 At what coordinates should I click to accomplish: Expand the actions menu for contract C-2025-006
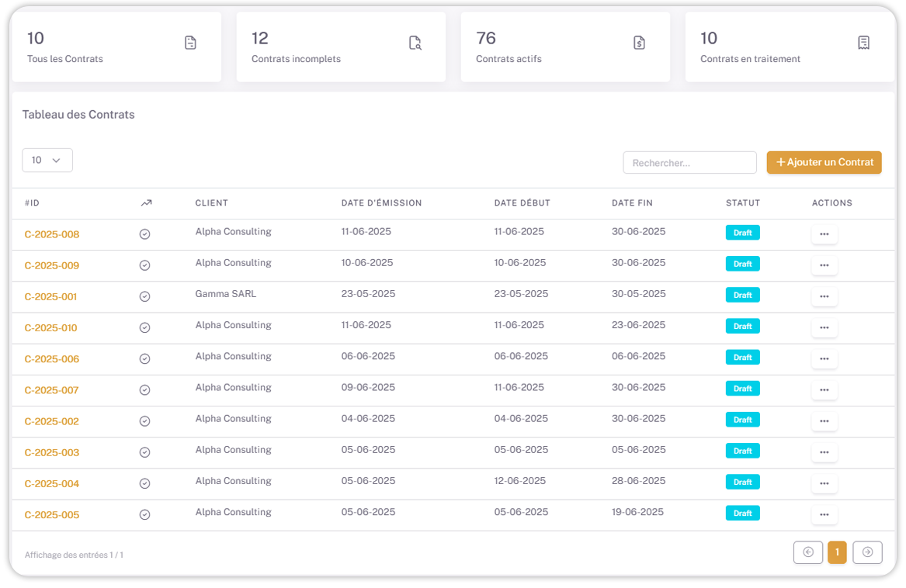pos(824,358)
